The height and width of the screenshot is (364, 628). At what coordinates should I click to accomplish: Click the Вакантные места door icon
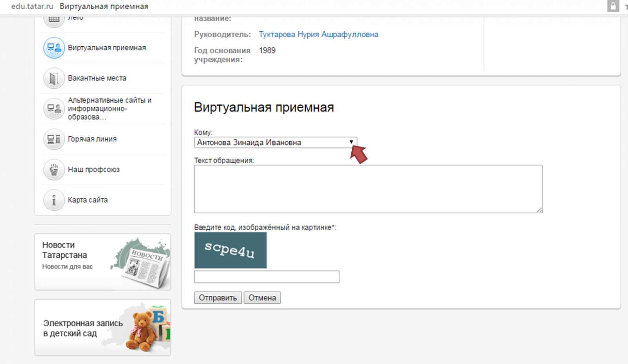[54, 78]
